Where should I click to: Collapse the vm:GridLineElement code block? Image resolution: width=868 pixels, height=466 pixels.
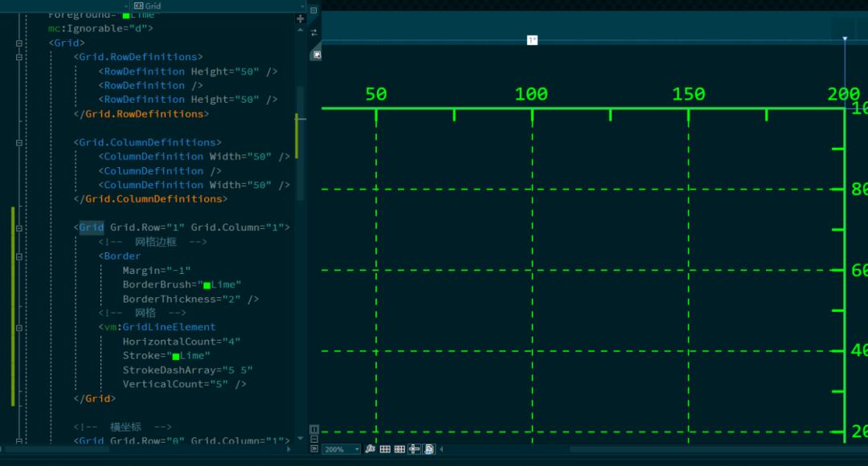point(18,327)
